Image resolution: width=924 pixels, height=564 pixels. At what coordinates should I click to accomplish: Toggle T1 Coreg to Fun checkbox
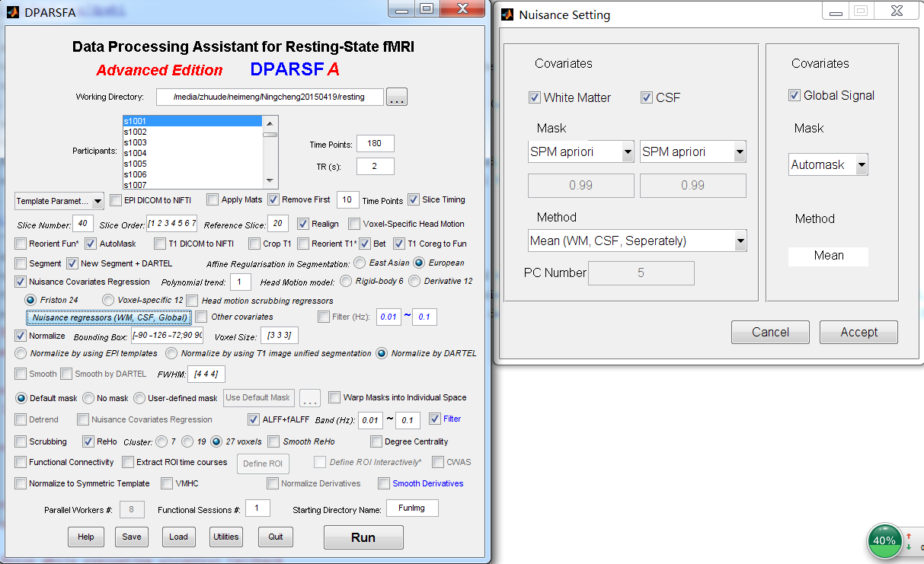point(399,244)
